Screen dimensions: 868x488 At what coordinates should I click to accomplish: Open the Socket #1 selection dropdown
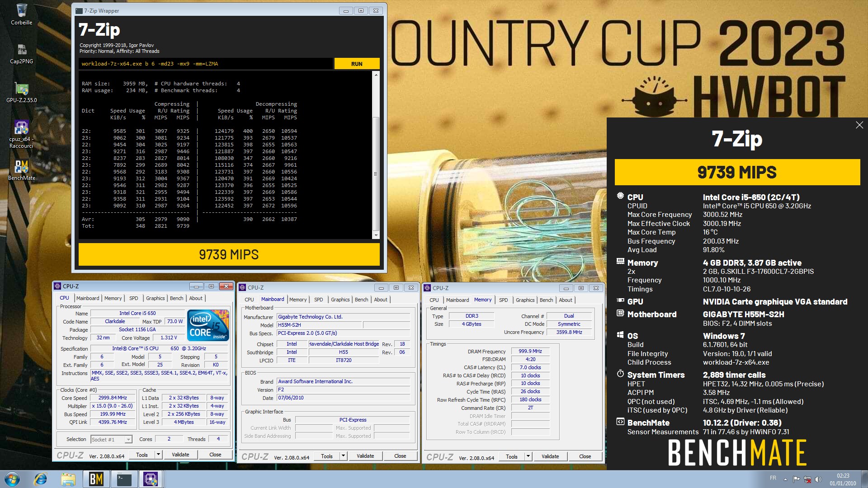[x=128, y=439]
